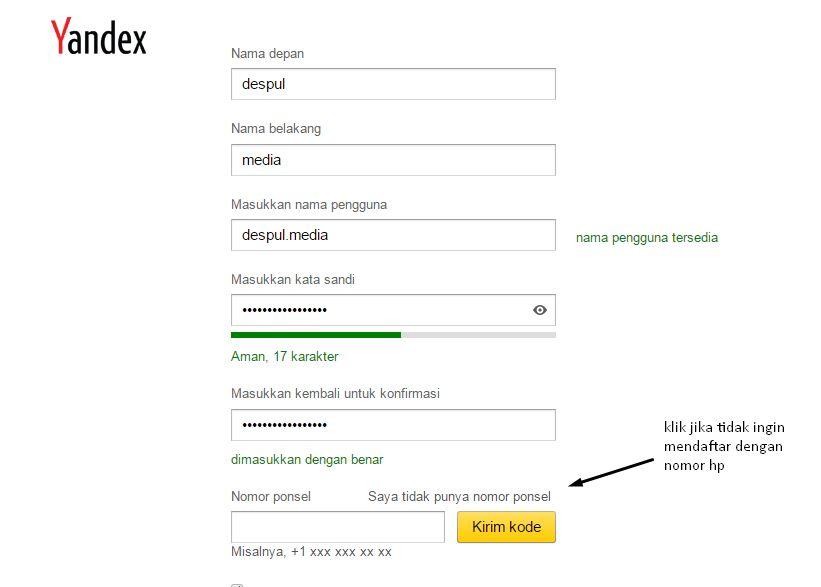Screen dimensions: 821x587
Task: Click the Masukkan kata sandi password field
Action: 380,310
